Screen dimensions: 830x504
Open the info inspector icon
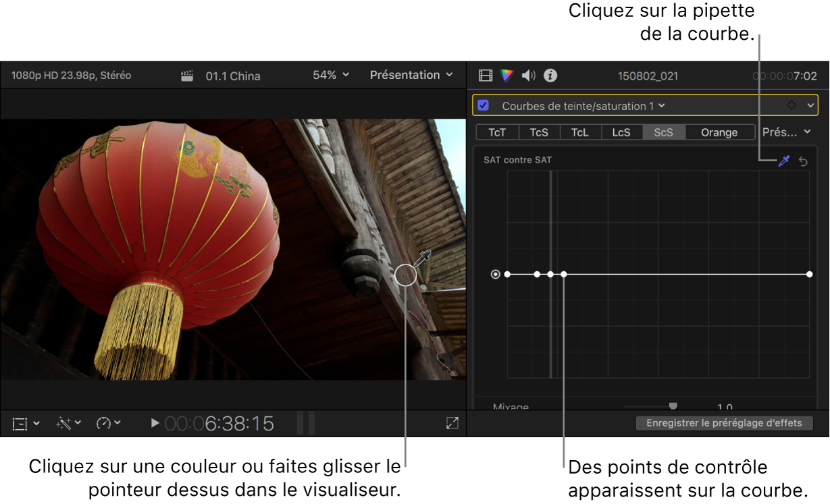550,76
